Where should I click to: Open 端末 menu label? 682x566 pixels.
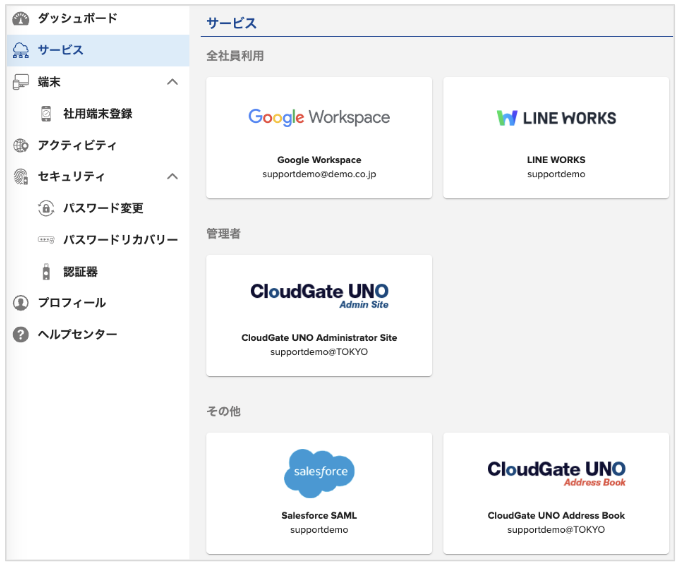49,82
